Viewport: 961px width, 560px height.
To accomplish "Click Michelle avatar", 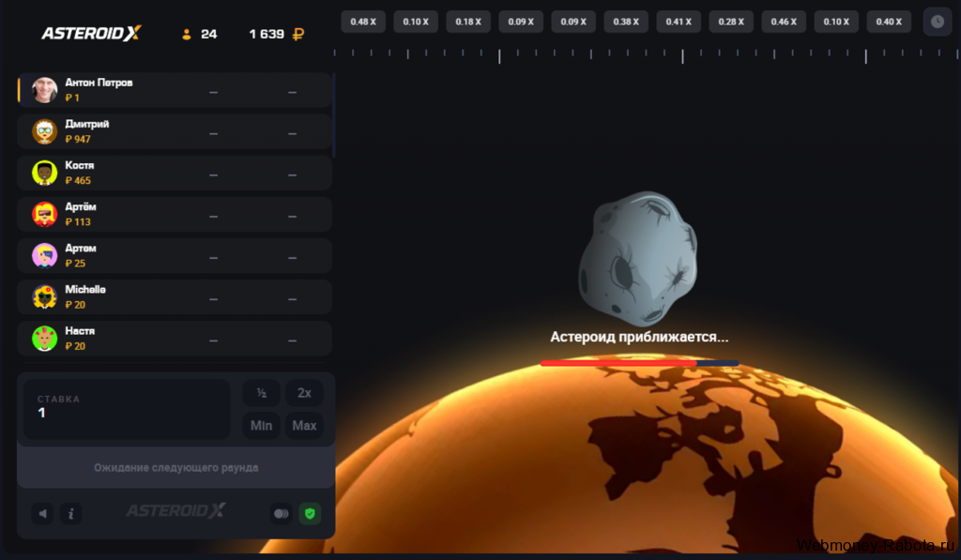I will [45, 297].
